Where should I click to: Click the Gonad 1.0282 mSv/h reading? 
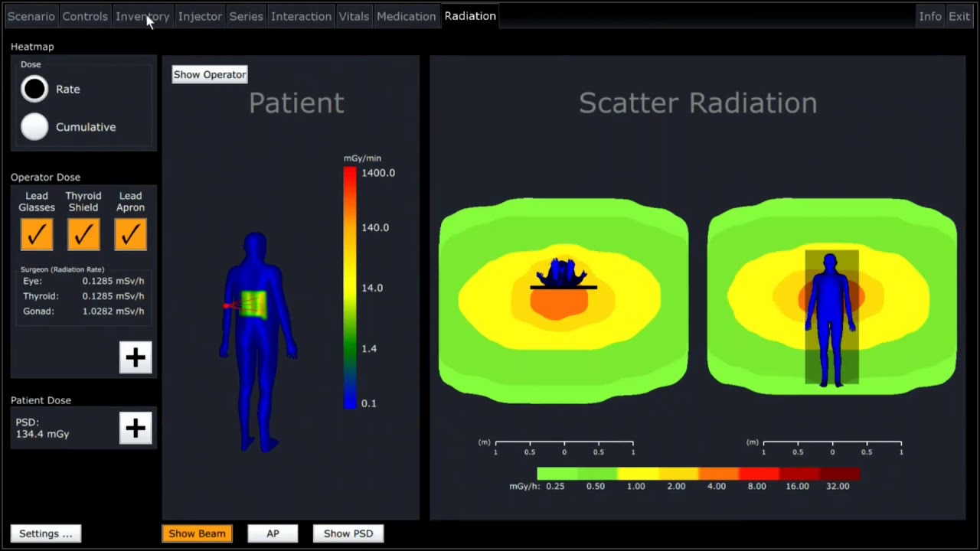click(x=83, y=311)
